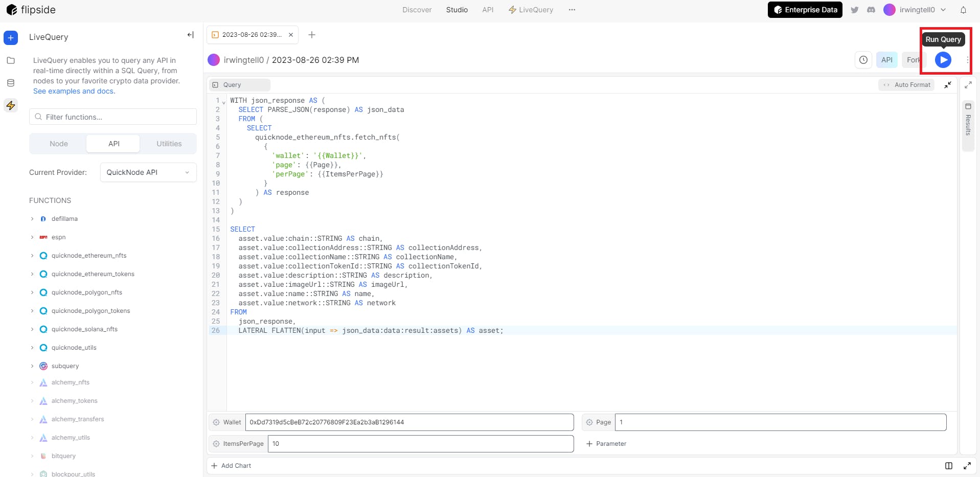
Task: Open the folder sidebar icon
Action: (x=11, y=60)
